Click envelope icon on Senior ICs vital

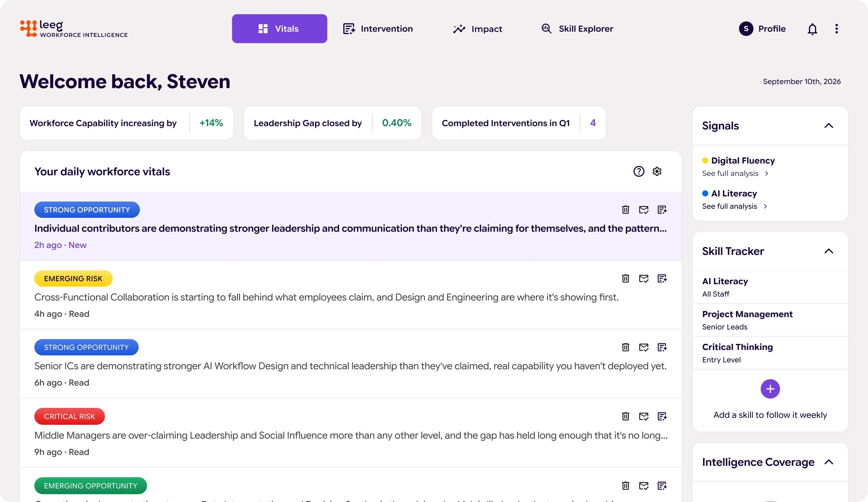[644, 347]
